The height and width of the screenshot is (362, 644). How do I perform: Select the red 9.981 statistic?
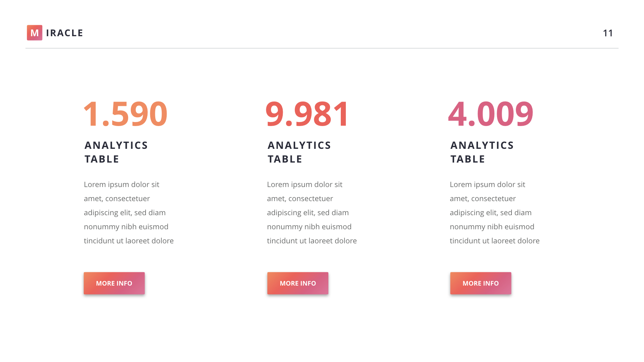pos(307,114)
